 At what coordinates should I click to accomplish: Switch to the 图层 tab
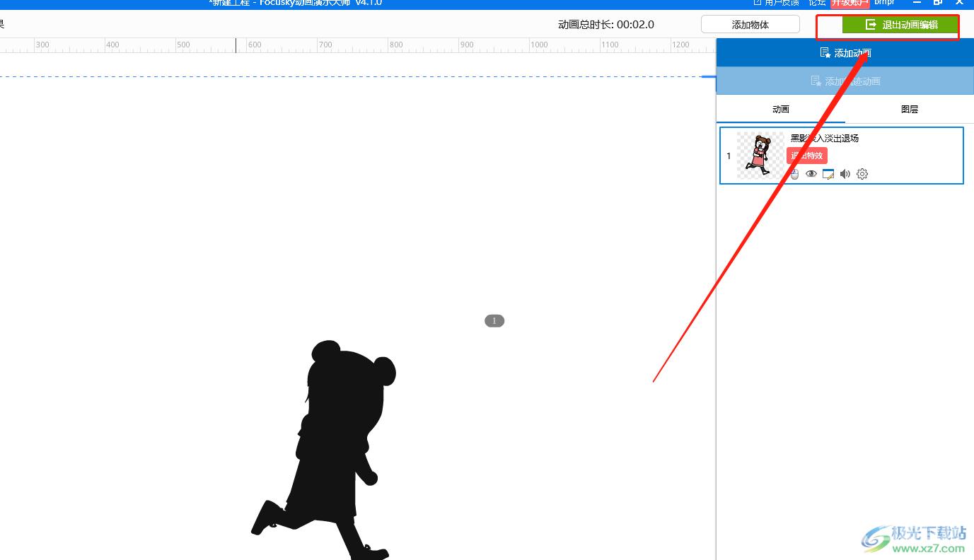tap(910, 110)
